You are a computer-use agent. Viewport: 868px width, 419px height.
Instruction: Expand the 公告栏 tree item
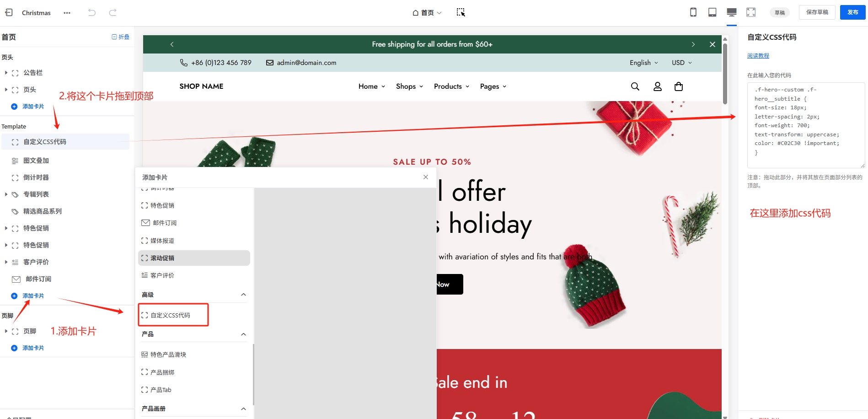6,73
